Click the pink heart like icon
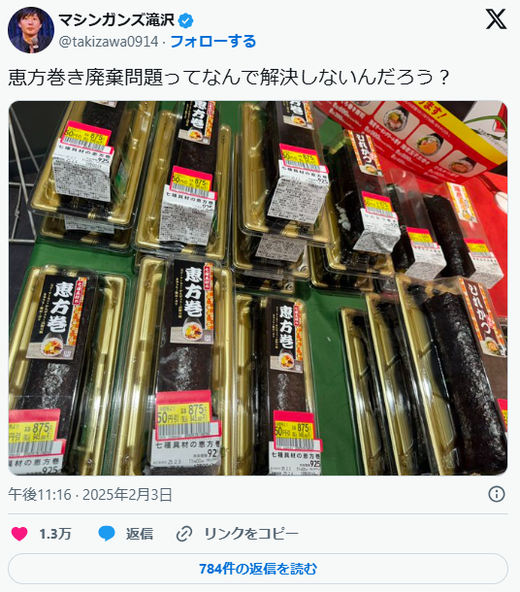Screen dimensions: 520x592 (x=19, y=534)
